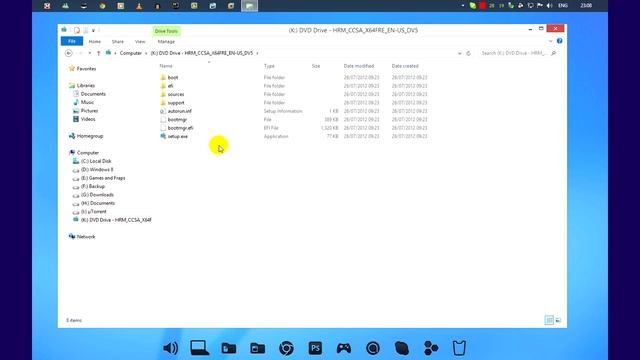Click the search magnifier icon

click(553, 53)
